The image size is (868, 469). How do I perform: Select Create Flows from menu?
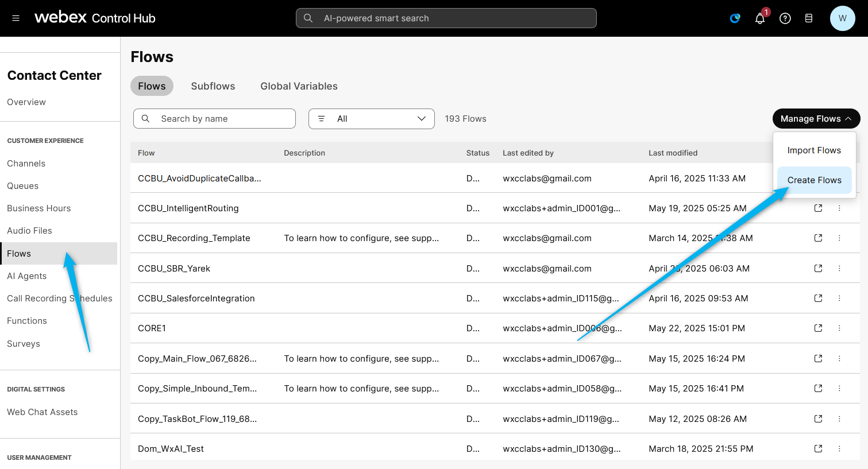[x=814, y=180]
